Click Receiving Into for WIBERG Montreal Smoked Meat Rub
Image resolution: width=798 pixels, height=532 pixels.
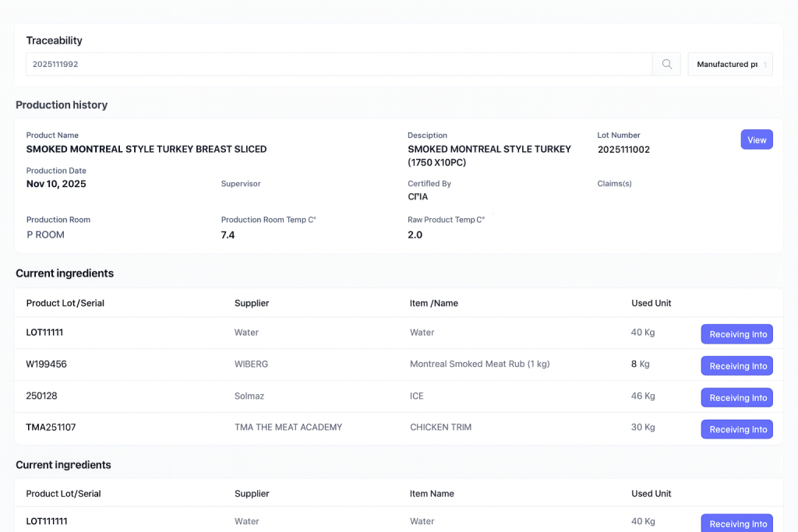[x=736, y=365]
